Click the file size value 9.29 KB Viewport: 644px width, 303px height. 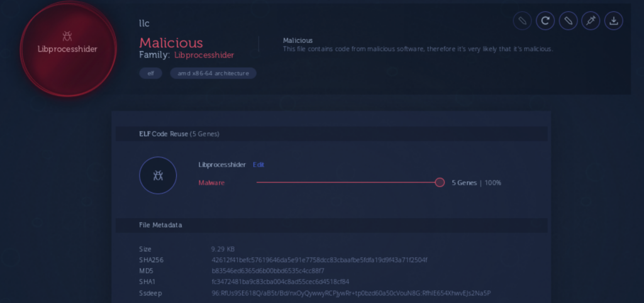pos(223,249)
